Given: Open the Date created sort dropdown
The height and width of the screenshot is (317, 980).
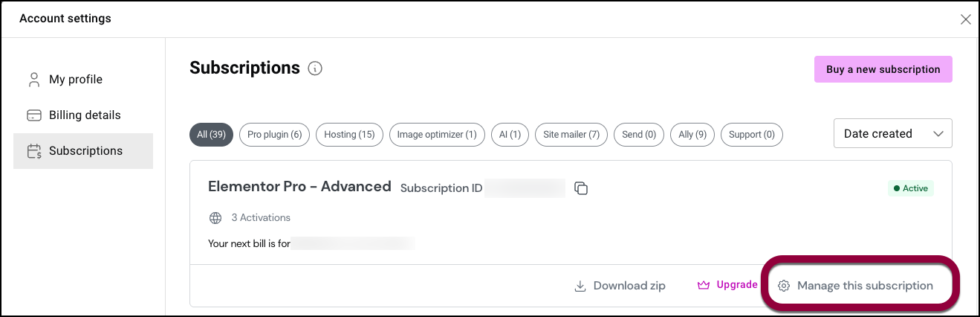Looking at the screenshot, I should 893,134.
